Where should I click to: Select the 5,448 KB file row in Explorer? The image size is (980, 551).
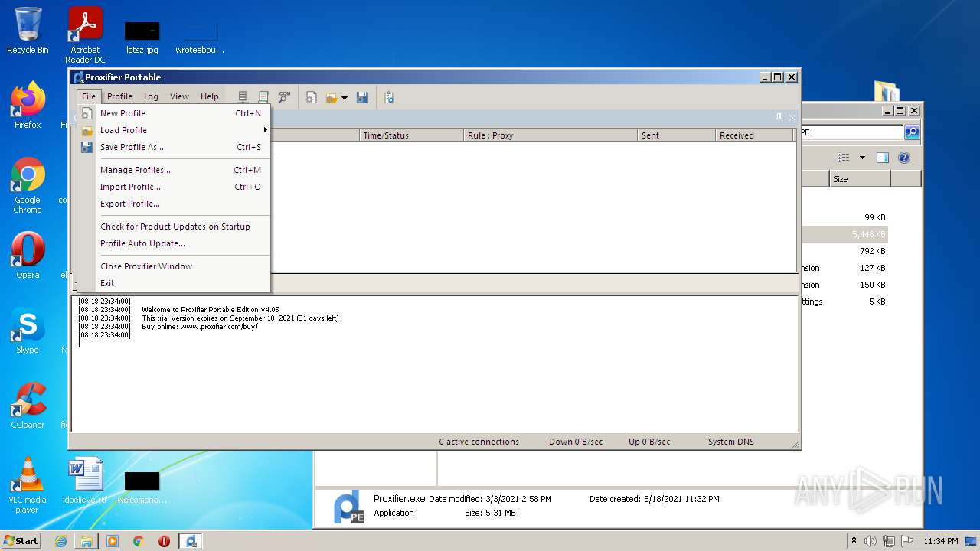(844, 234)
